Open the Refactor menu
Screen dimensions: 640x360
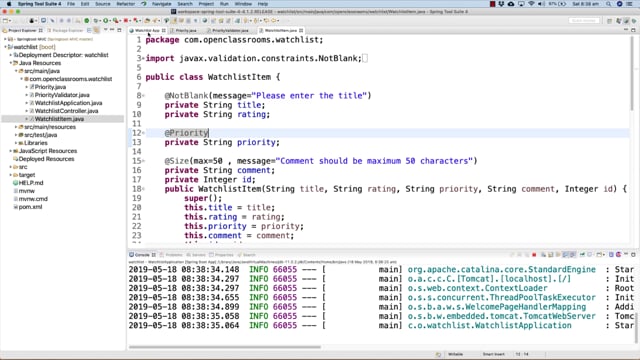click(x=126, y=4)
